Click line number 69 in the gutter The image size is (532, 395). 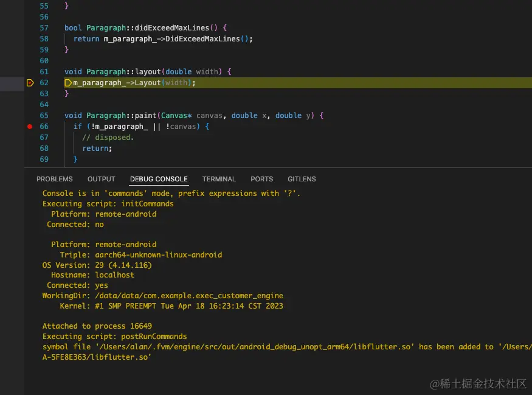pos(44,159)
